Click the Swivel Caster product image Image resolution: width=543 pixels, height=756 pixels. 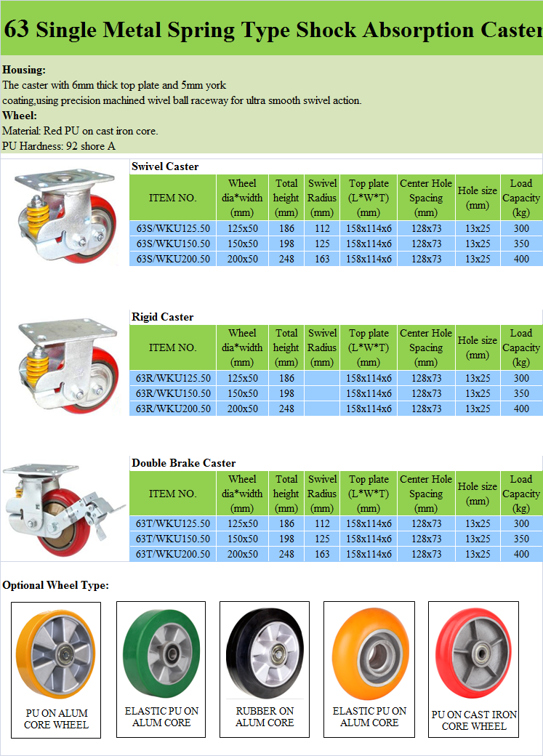(65, 216)
